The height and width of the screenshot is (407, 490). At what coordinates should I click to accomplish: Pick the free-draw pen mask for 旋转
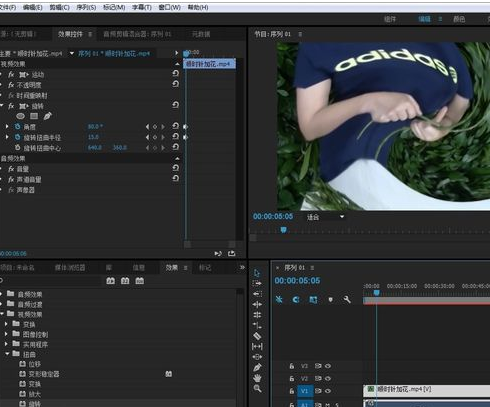pyautogui.click(x=47, y=116)
